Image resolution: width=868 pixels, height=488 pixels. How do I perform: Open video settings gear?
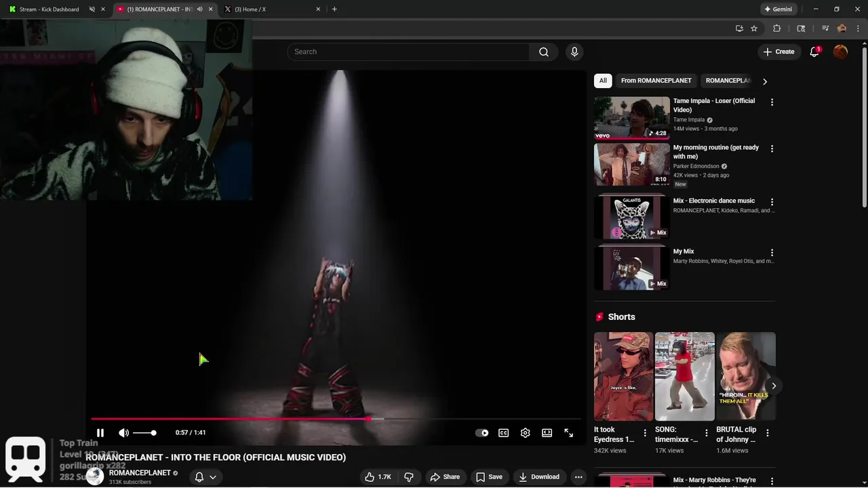point(525,433)
